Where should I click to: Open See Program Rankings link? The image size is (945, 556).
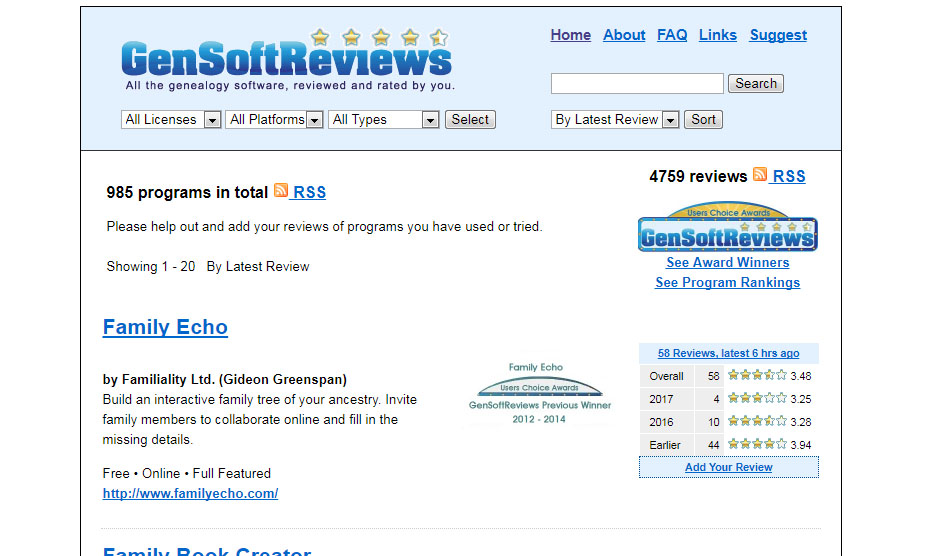pos(727,283)
